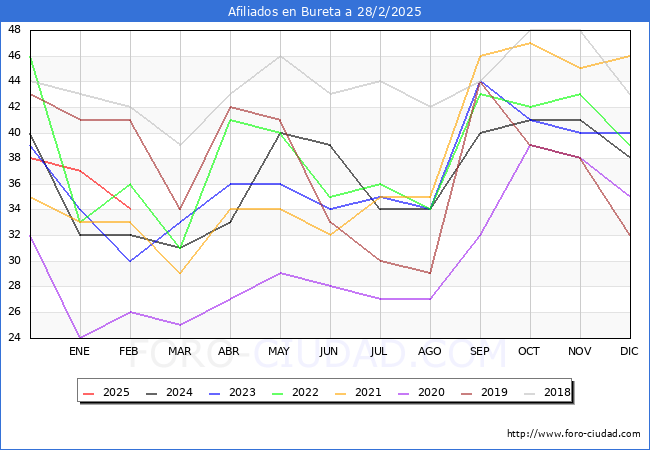Select the JUN month axis label

click(329, 352)
